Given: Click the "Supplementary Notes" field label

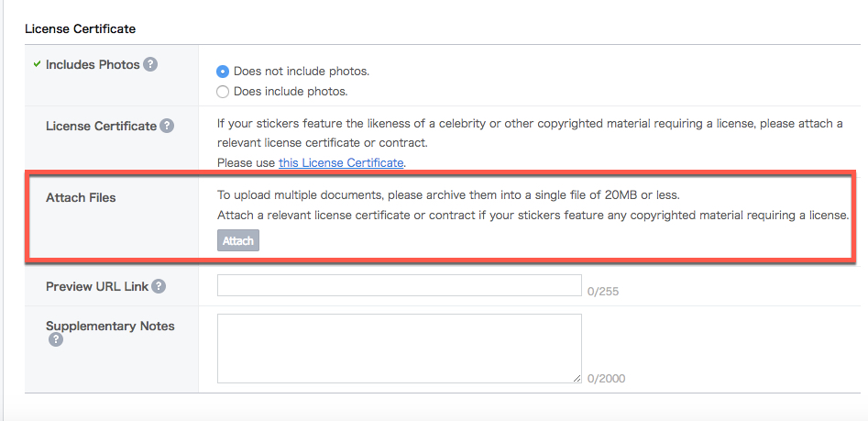Looking at the screenshot, I should 110,326.
